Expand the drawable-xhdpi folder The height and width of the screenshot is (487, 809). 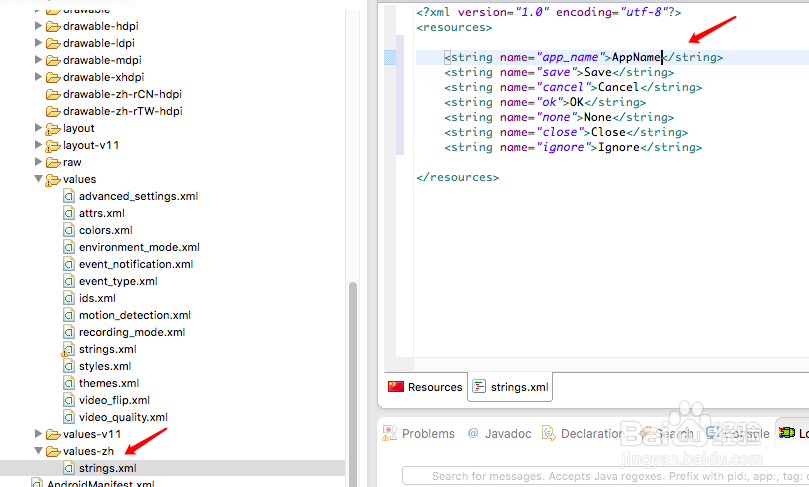38,76
